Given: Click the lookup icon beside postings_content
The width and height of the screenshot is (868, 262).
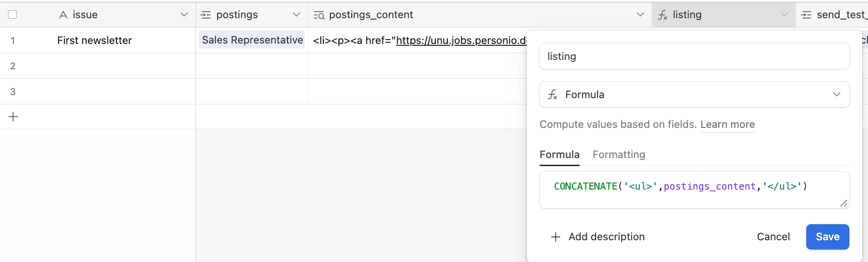Looking at the screenshot, I should [x=319, y=15].
